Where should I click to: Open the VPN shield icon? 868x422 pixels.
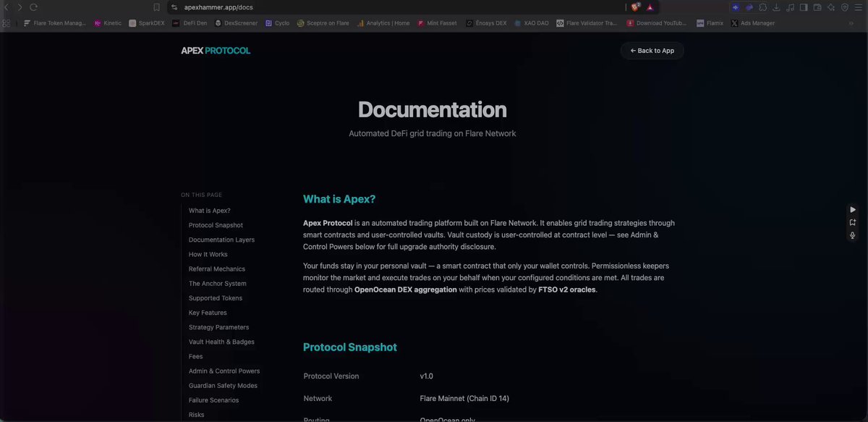click(x=845, y=7)
